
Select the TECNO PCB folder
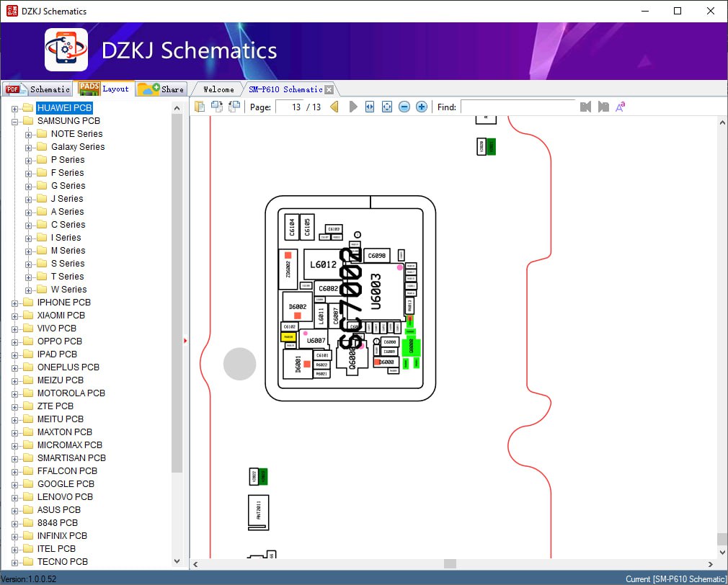click(62, 562)
